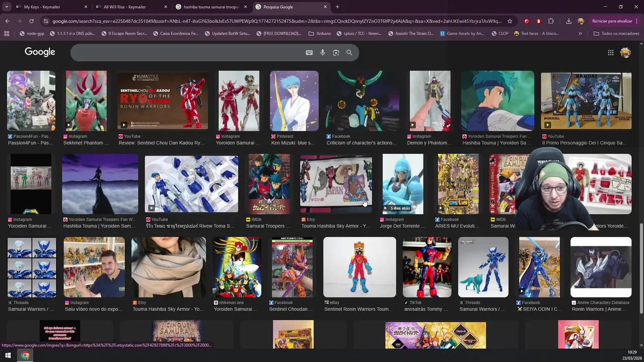Open the Google apps grid
This screenshot has height=362, width=644.
coord(610,52)
